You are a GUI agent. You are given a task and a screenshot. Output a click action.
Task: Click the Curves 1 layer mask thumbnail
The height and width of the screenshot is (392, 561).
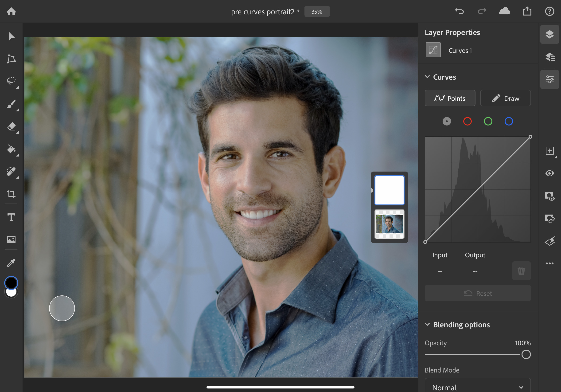tap(390, 191)
